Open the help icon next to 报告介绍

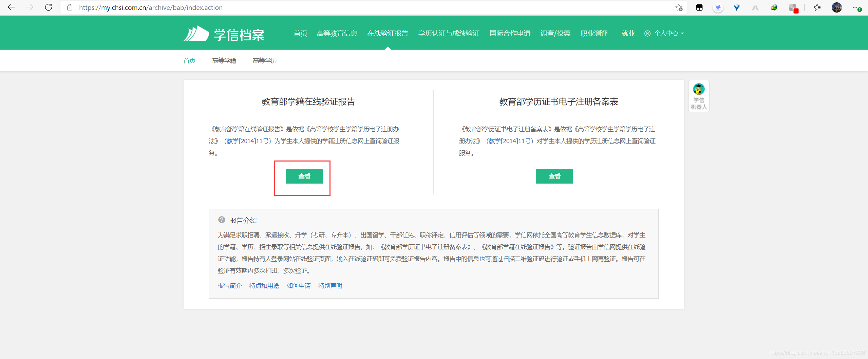(x=222, y=220)
